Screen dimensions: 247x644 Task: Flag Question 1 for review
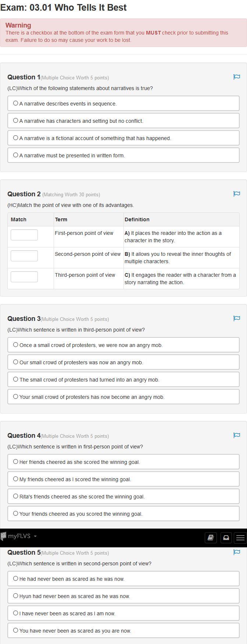(237, 77)
